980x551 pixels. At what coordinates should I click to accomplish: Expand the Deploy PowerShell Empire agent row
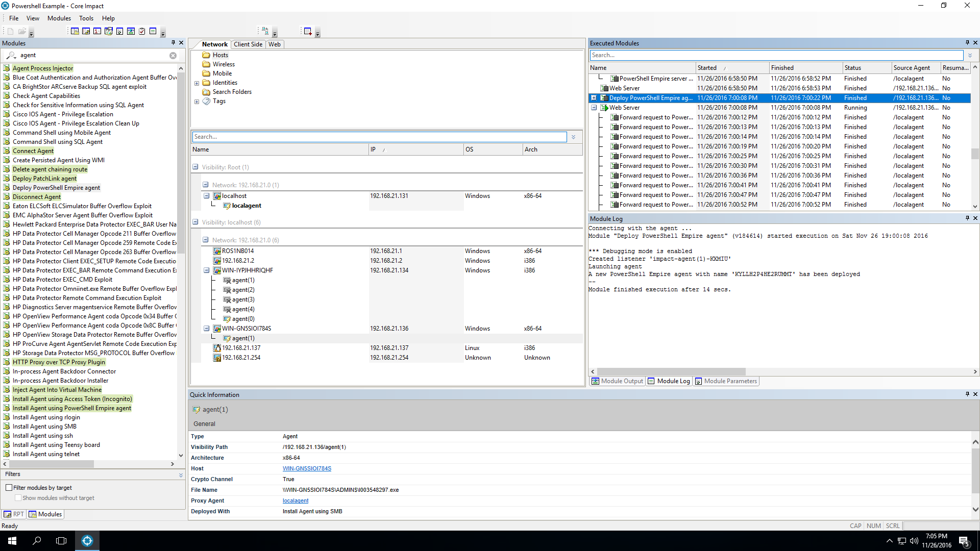pyautogui.click(x=594, y=98)
